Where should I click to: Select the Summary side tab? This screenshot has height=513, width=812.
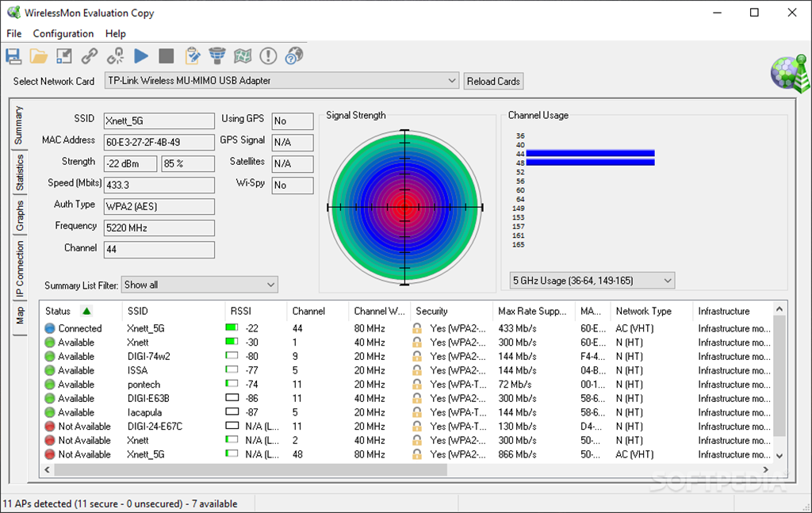19,125
